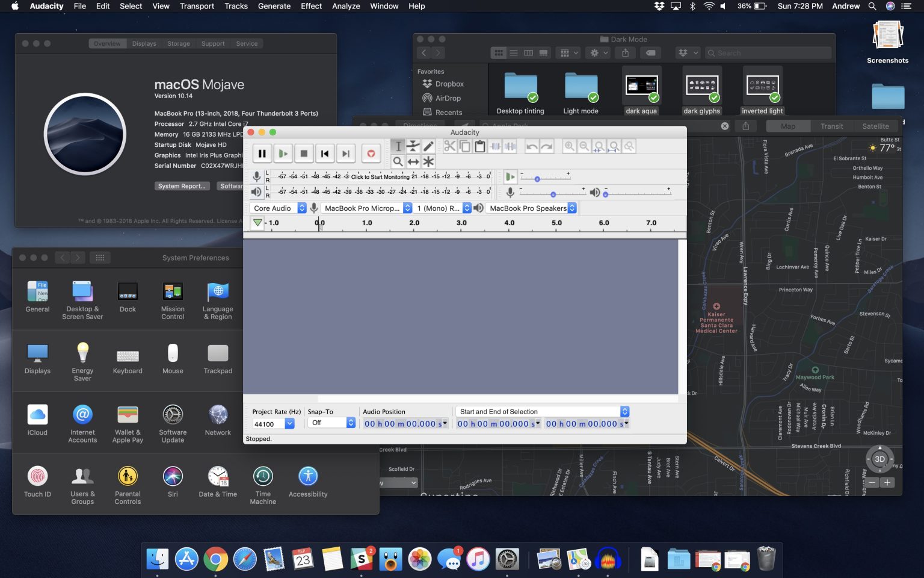Open the MacBook Pro Speakers output dropdown
The image size is (924, 578).
coord(572,208)
